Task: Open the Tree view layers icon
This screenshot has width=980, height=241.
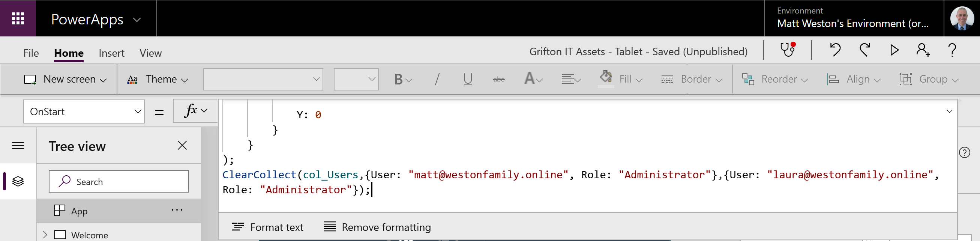Action: pos(18,181)
